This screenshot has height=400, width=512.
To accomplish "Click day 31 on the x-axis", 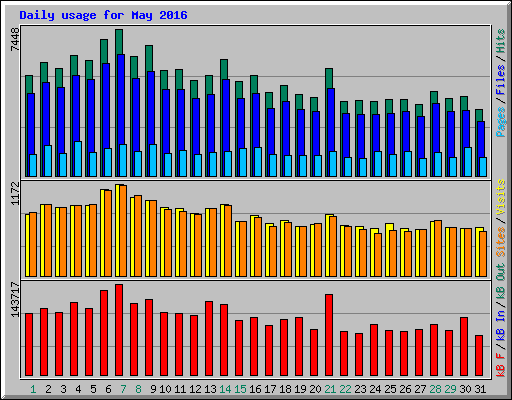I will (x=480, y=389).
